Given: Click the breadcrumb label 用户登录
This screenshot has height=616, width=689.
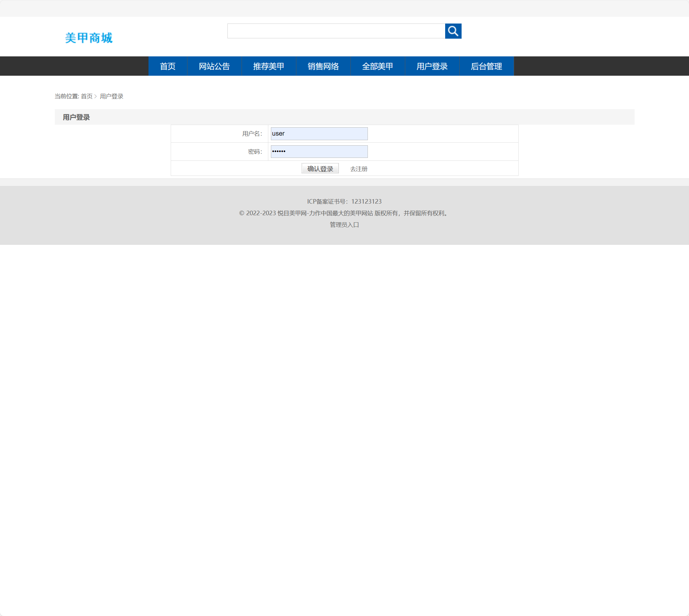Looking at the screenshot, I should click(112, 96).
